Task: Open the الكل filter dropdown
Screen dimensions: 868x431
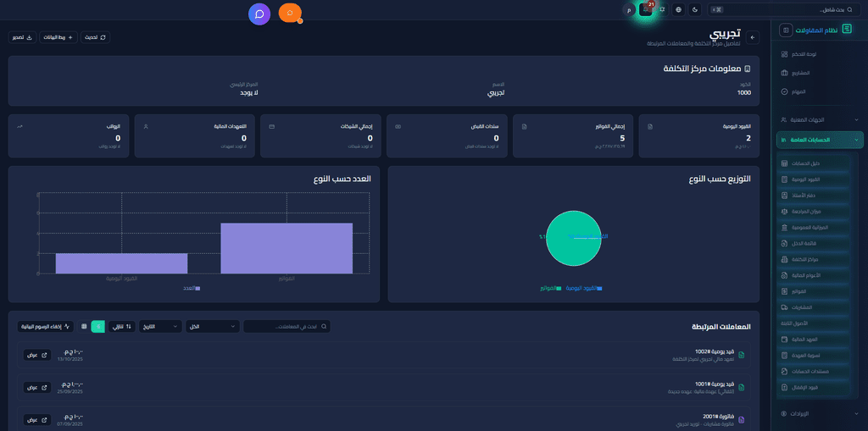Action: coord(213,327)
